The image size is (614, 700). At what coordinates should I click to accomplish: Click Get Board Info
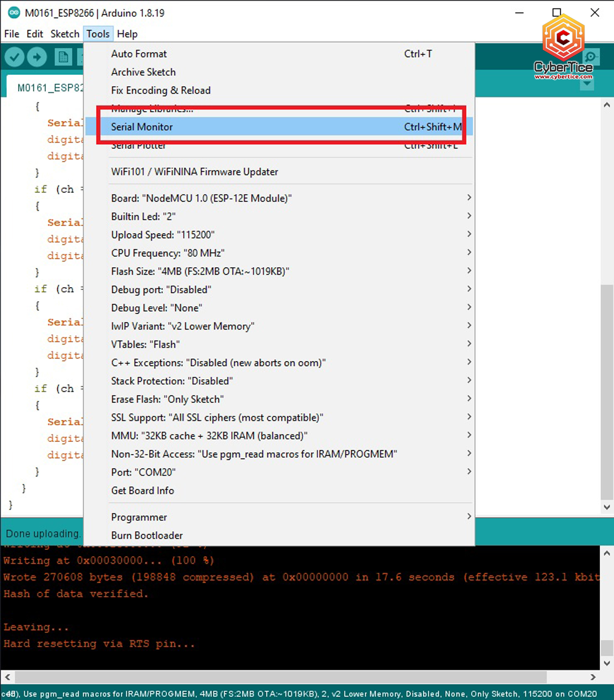(142, 491)
